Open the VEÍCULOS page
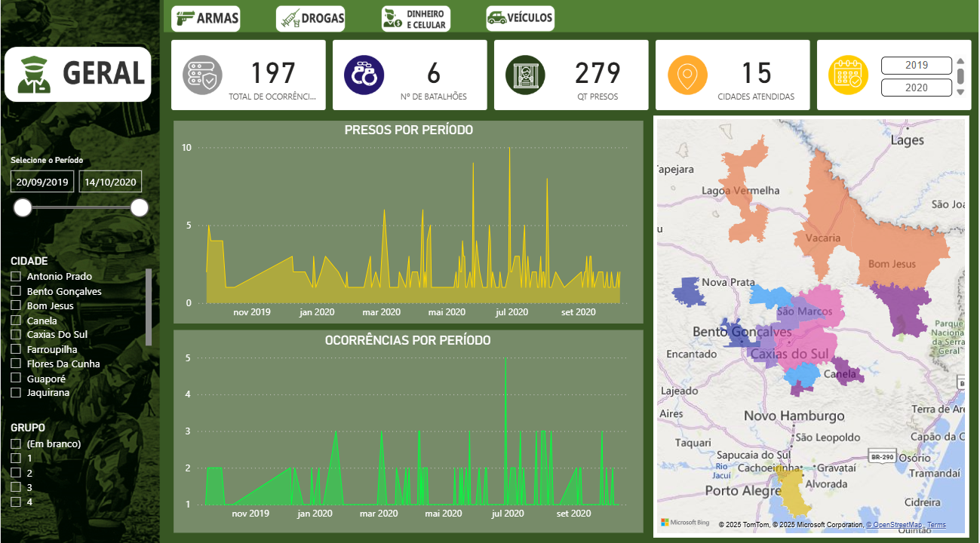This screenshot has height=543, width=980. (520, 18)
